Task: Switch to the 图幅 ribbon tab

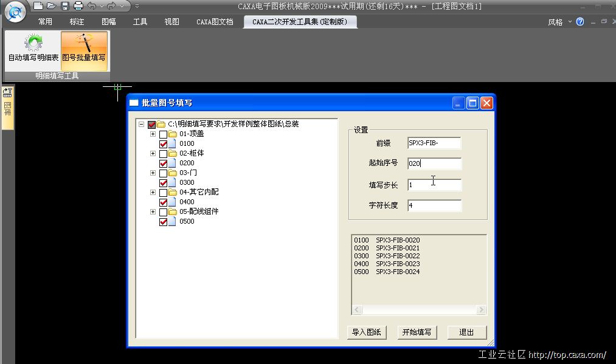Action: 108,22
